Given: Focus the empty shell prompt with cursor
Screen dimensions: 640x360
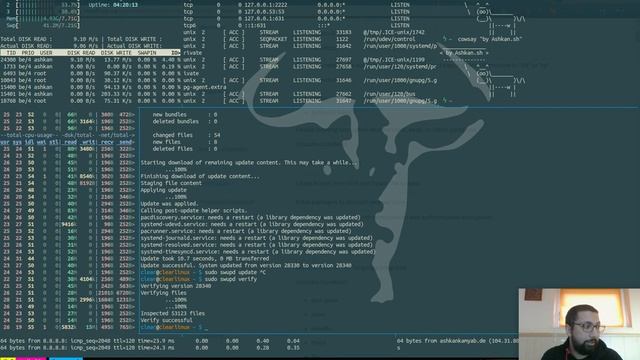Looking at the screenshot, I should (x=174, y=327).
